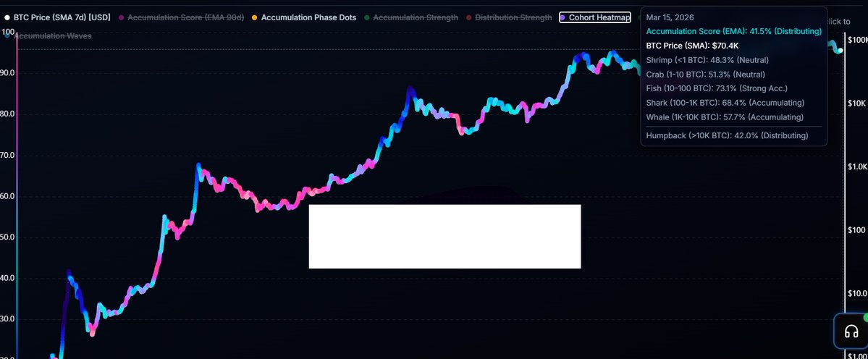The height and width of the screenshot is (359, 868).
Task: Enable the Accumulation Strength series
Action: coord(411,17)
